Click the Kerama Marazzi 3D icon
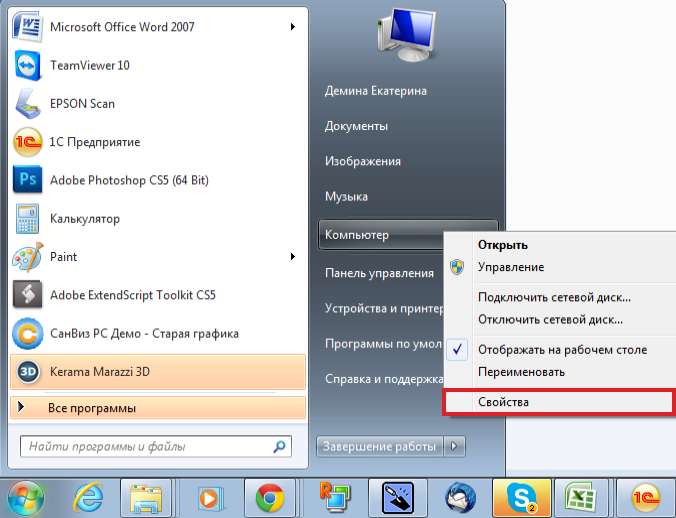 28,372
